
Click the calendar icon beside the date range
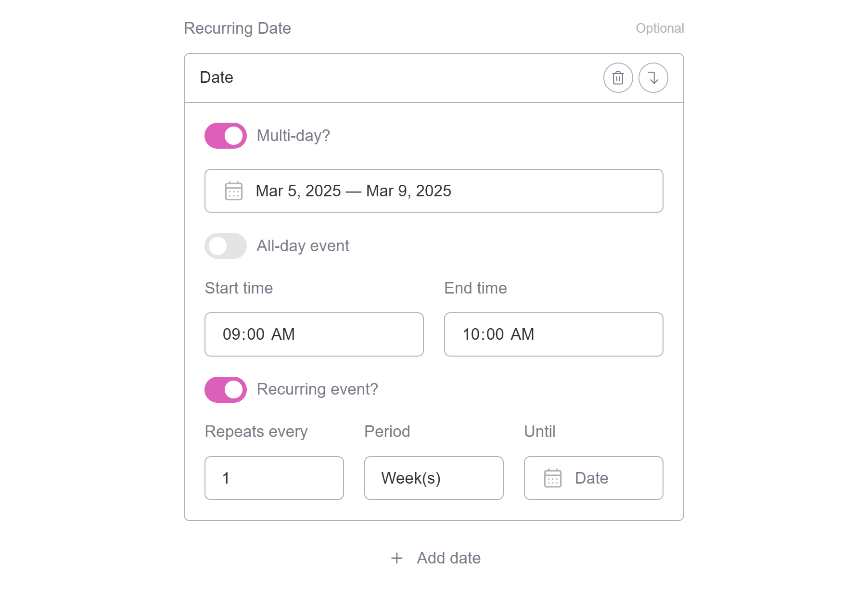tap(233, 191)
